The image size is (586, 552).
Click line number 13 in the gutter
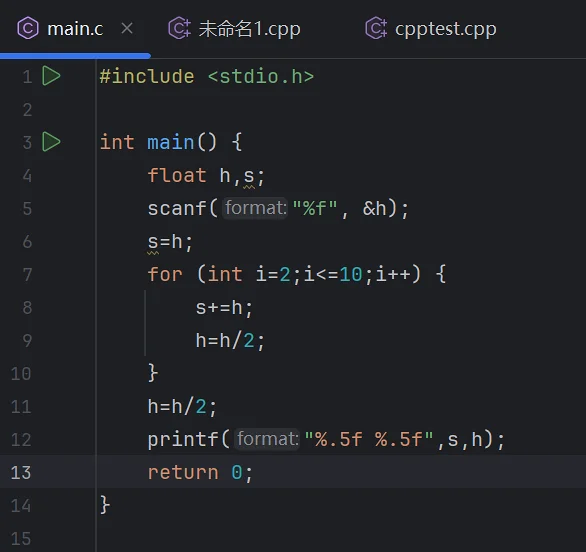pos(21,473)
